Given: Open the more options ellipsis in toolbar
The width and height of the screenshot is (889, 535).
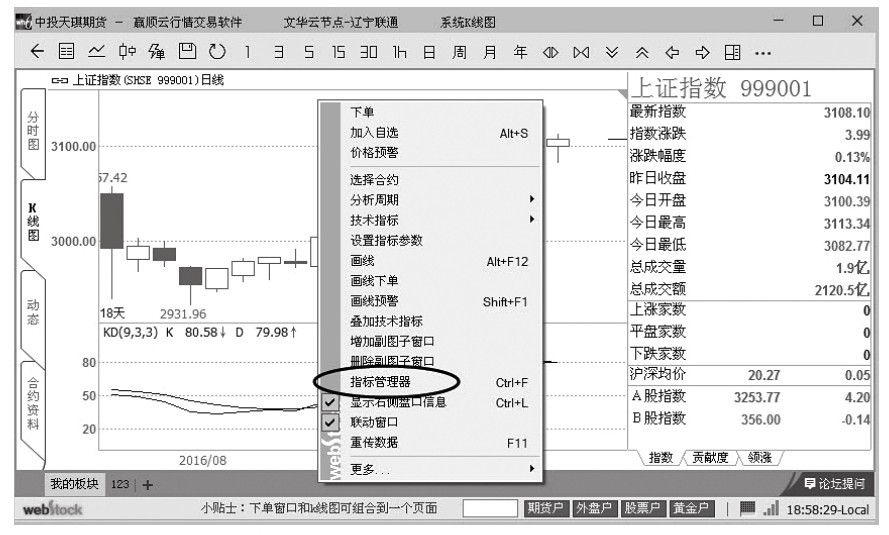Looking at the screenshot, I should [x=763, y=54].
